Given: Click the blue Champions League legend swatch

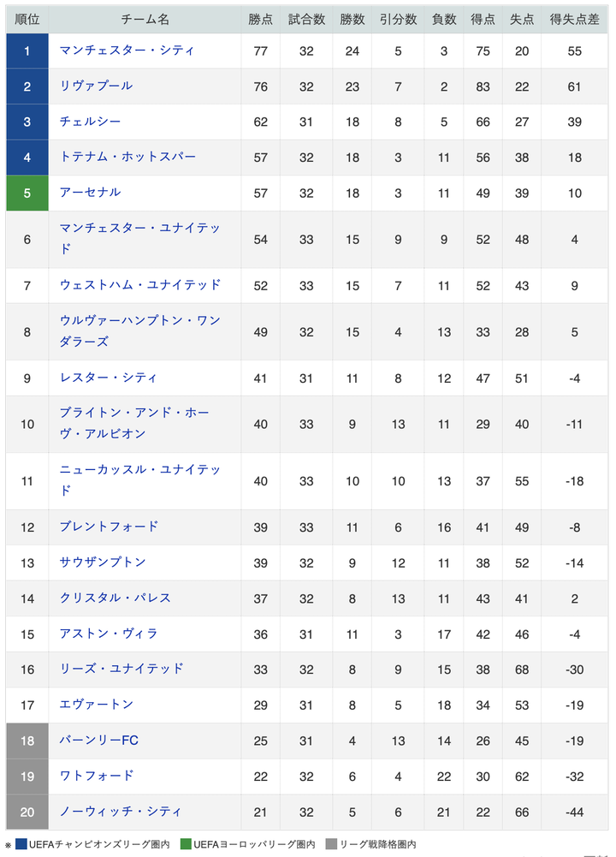Looking at the screenshot, I should [21, 845].
